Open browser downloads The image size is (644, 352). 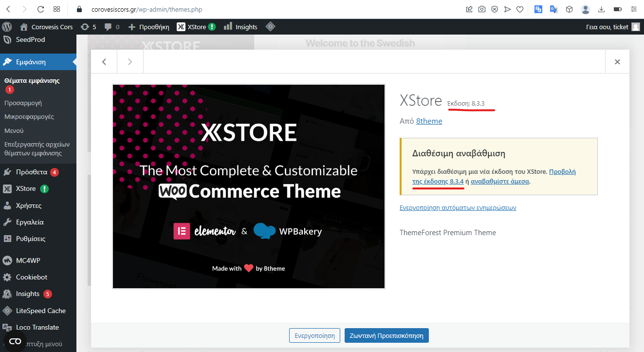(601, 9)
